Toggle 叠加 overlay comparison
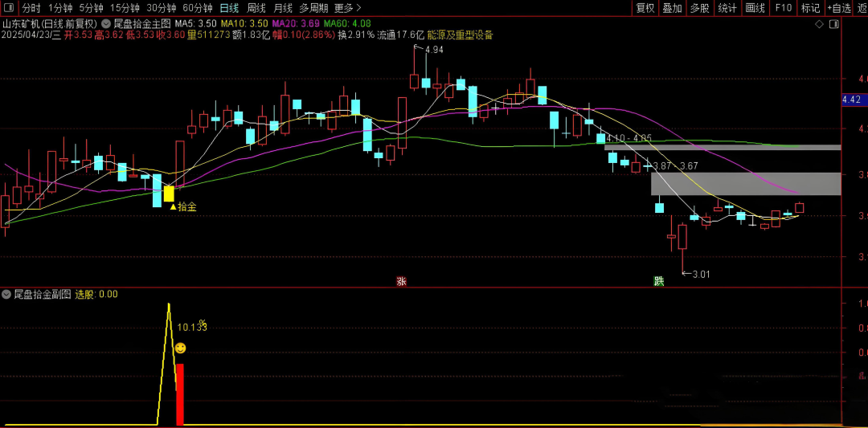 [x=672, y=8]
